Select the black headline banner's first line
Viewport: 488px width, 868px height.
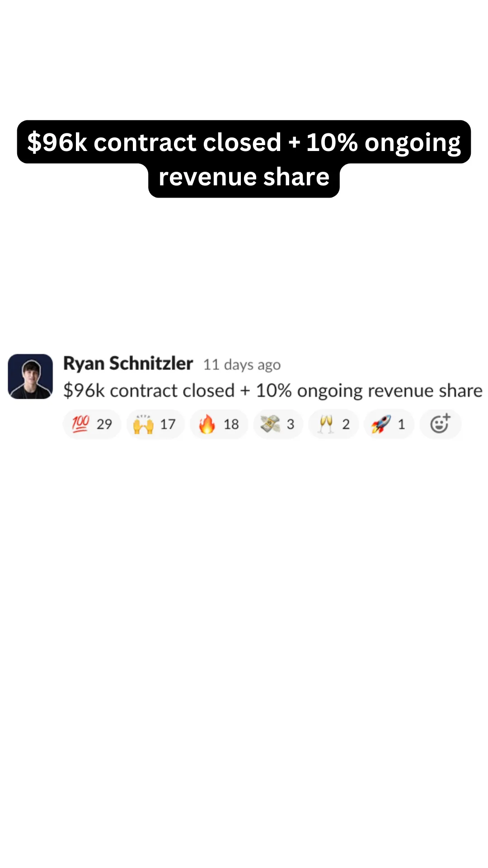pos(244,142)
